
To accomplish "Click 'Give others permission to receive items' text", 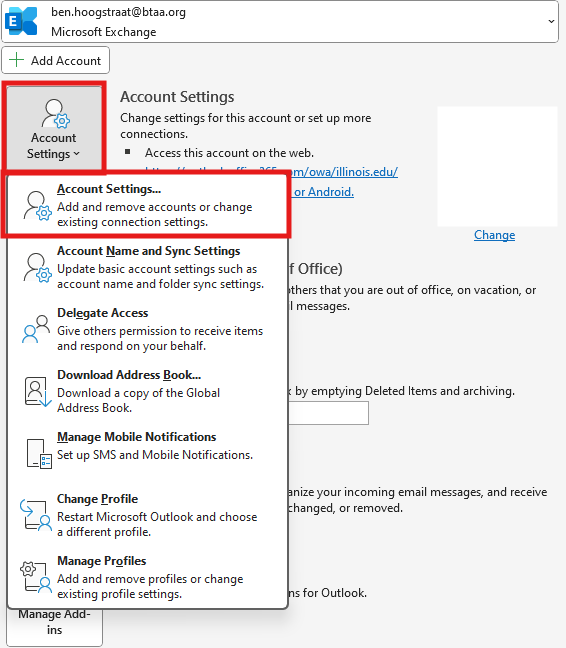I will click(160, 331).
